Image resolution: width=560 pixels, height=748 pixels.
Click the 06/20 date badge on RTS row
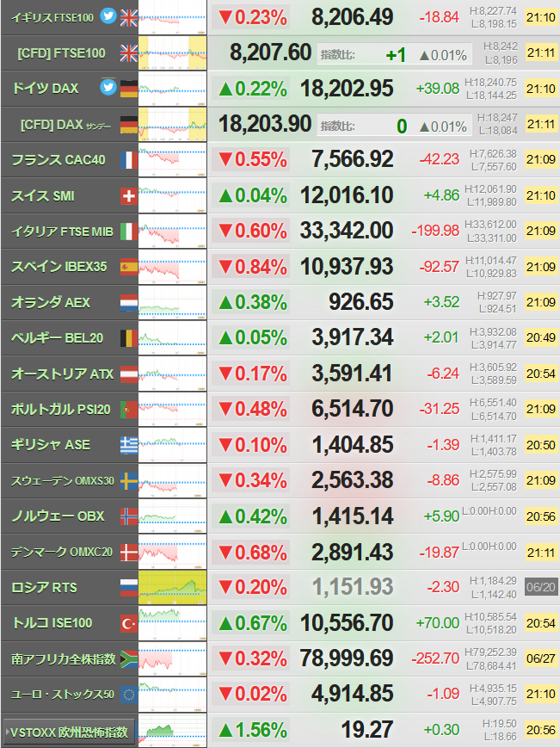pos(541,587)
